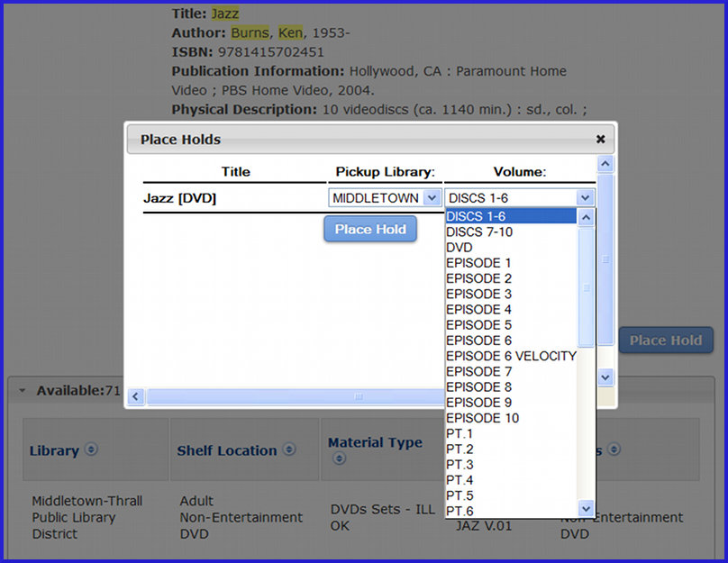Viewport: 728px width, 563px height.
Task: Click the dialog vertical scroll-down arrow
Action: point(605,377)
